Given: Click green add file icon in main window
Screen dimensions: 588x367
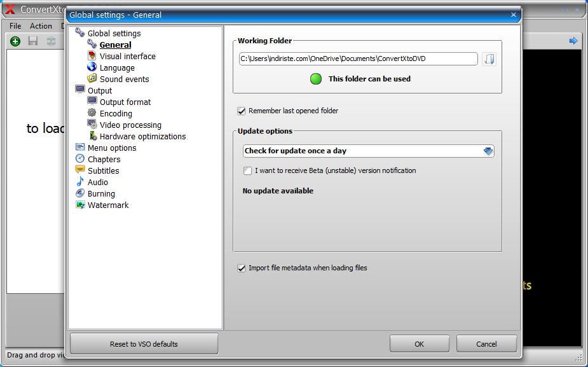Looking at the screenshot, I should point(15,41).
